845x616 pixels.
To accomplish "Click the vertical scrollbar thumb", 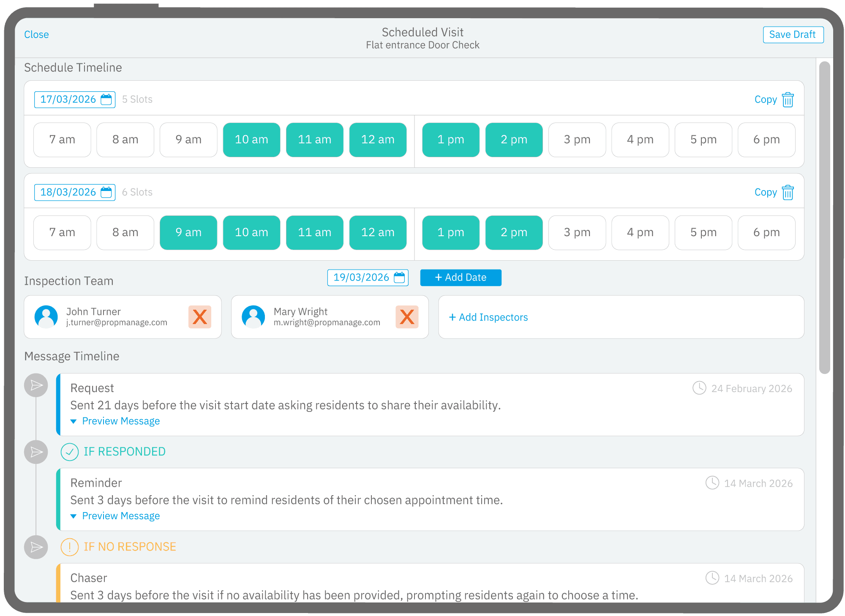I will (x=824, y=217).
